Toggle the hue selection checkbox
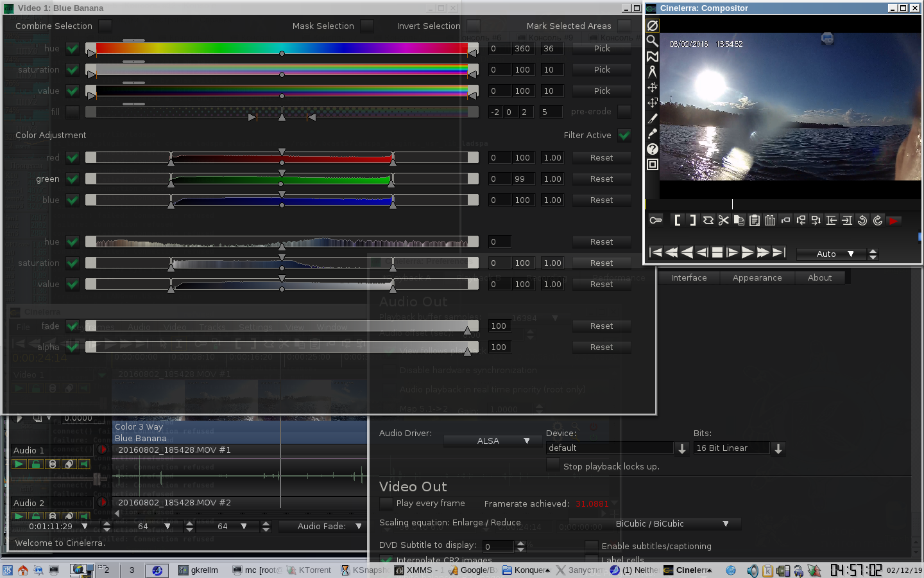 [73, 49]
